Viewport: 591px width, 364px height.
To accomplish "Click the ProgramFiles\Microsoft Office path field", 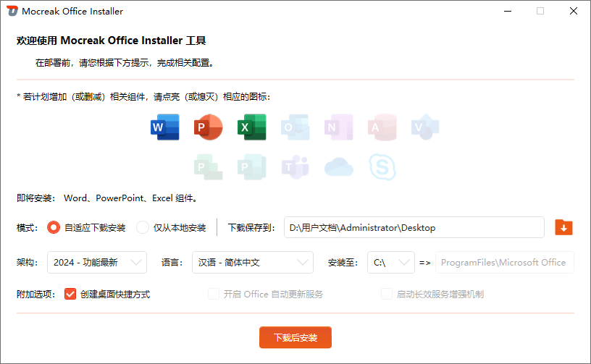I will click(505, 263).
